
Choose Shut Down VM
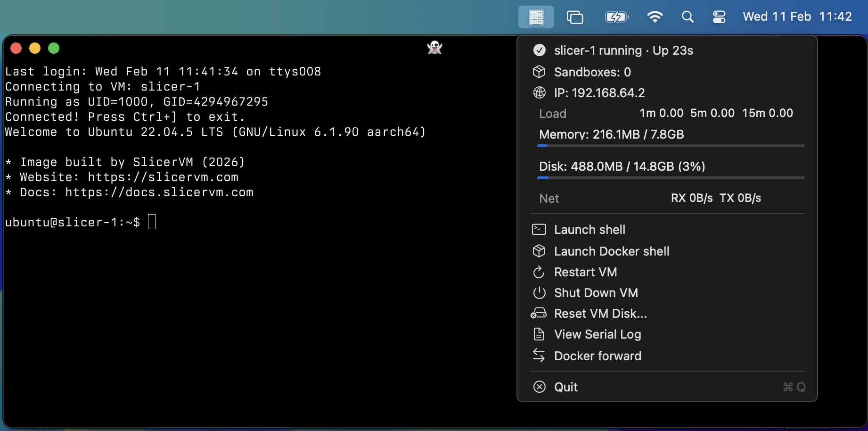point(596,292)
